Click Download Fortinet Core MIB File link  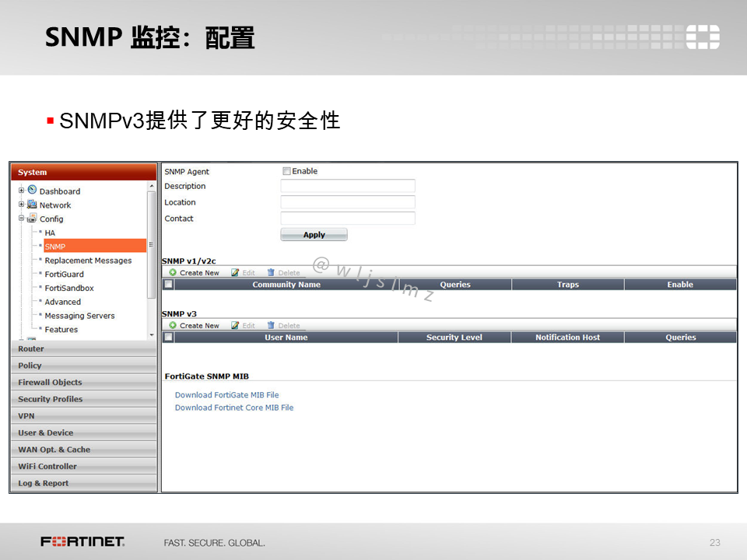pyautogui.click(x=234, y=408)
